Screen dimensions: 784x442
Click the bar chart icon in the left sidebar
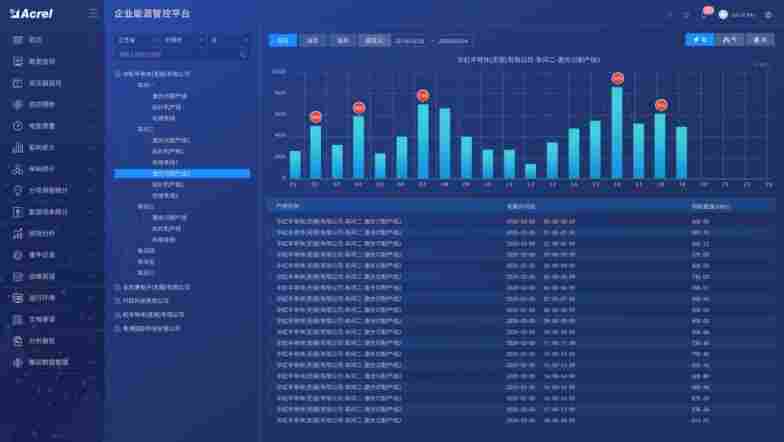(19, 147)
